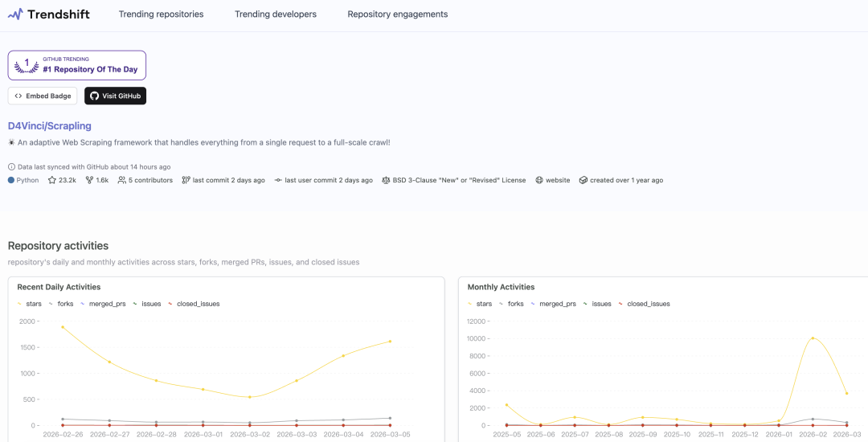Click the forks icon beside 1.6k
The image size is (868, 442).
[89, 181]
